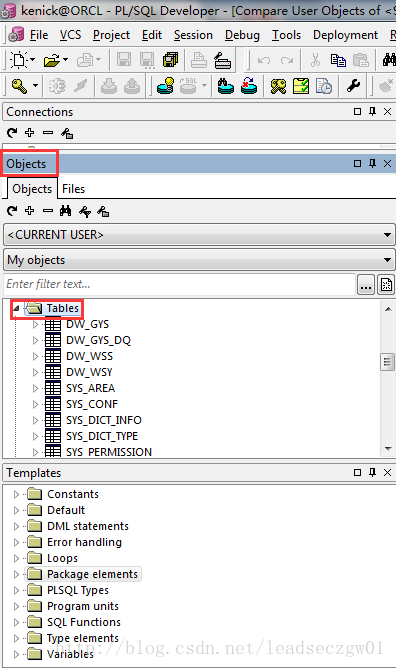This screenshot has height=668, width=396.
Task: Refresh the Connections panel list
Action: tap(12, 133)
